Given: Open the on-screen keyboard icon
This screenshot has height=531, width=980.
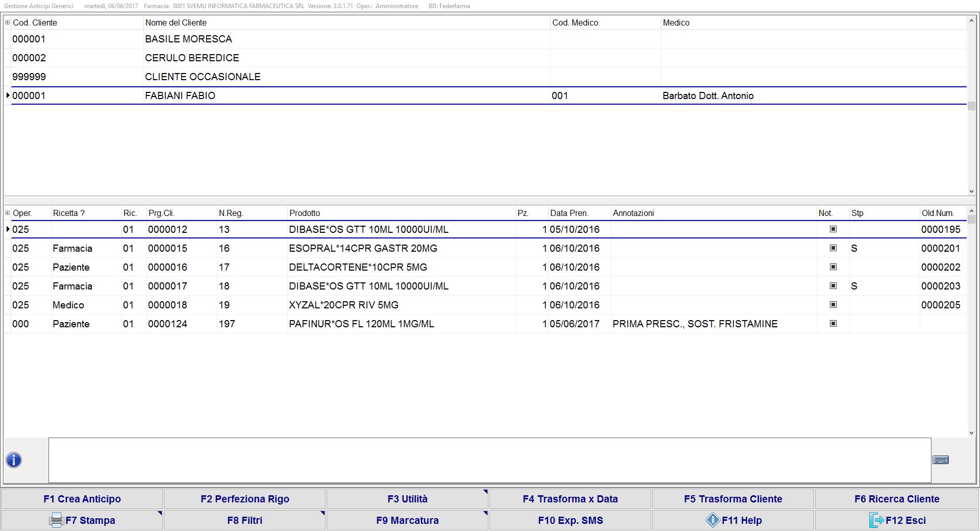Looking at the screenshot, I should [x=940, y=460].
